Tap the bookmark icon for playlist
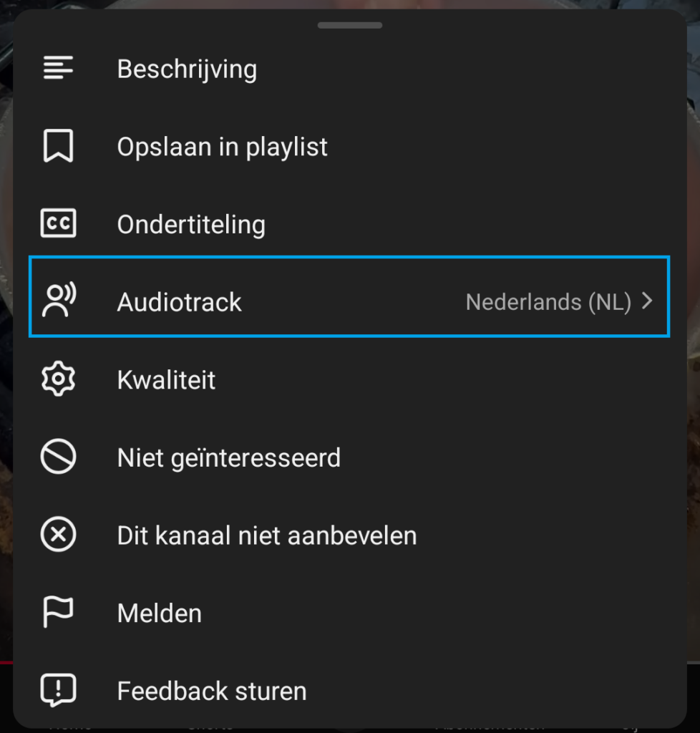700x733 pixels. coord(58,147)
